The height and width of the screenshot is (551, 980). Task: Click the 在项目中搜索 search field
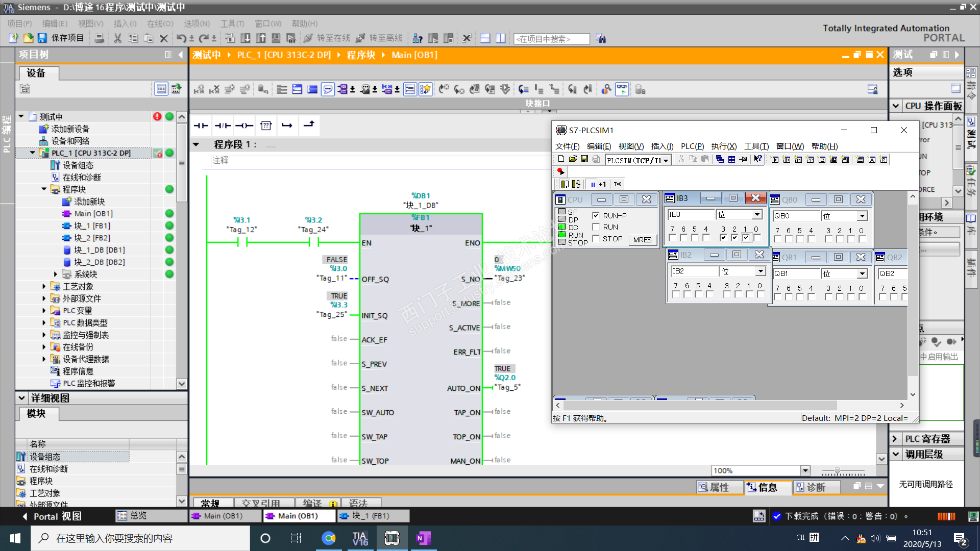(x=551, y=39)
